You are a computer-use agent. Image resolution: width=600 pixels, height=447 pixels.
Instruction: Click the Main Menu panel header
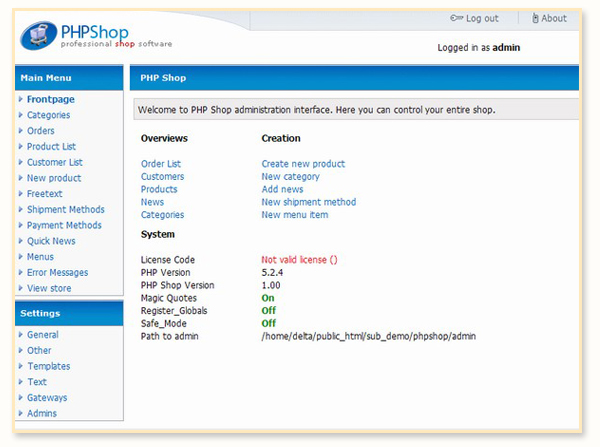(69, 78)
